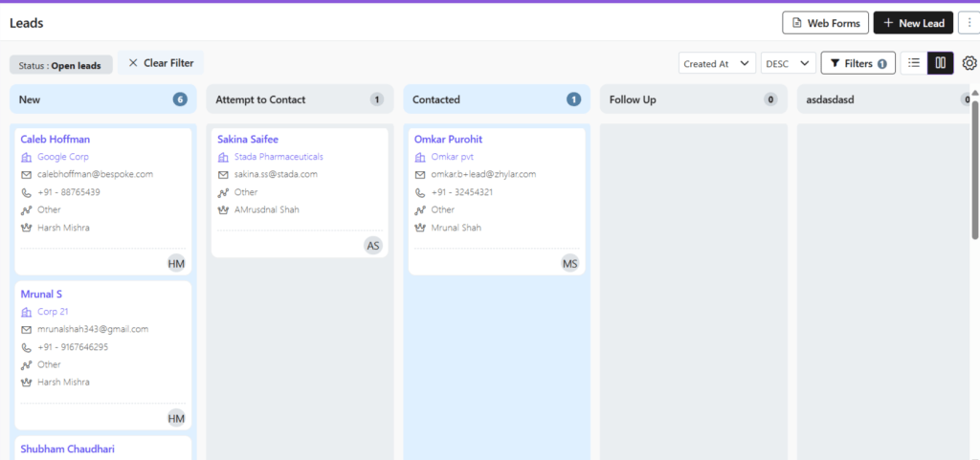Select the Attempt to Contact column header

coord(260,99)
